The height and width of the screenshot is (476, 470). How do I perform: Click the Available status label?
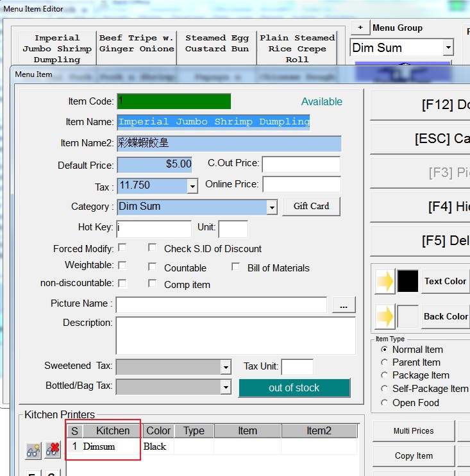[x=322, y=102]
